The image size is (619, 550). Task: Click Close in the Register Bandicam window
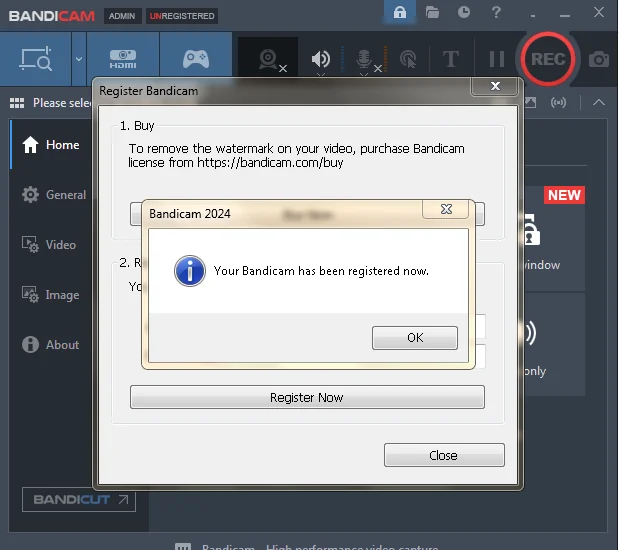coord(444,455)
